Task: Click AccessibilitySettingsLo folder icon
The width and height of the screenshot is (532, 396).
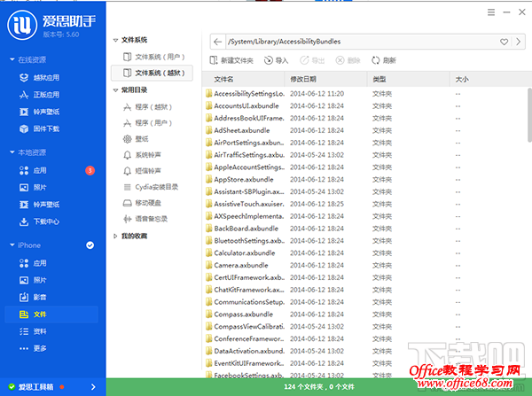Action: tap(208, 94)
